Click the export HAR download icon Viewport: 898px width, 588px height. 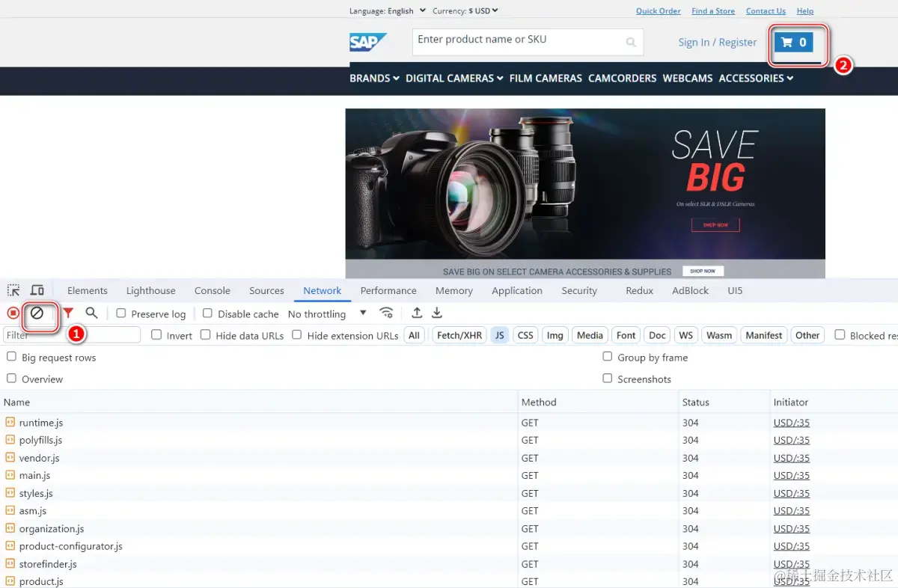(x=437, y=313)
